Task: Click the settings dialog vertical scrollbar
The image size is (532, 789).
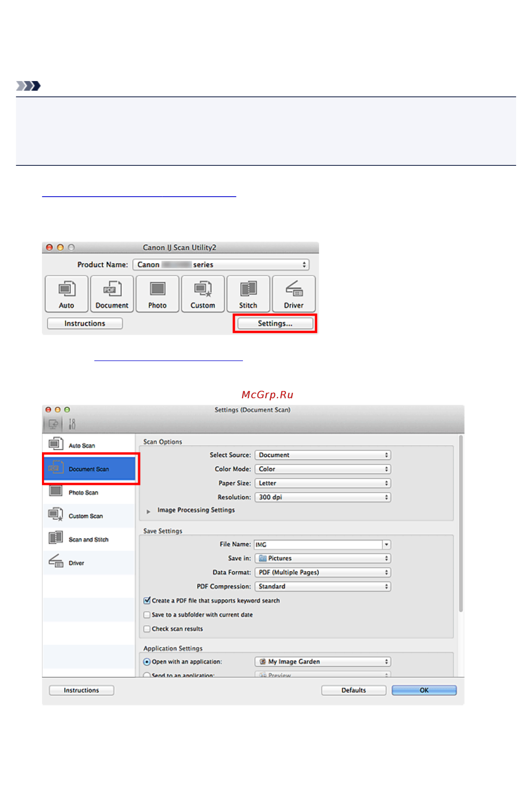Action: [460, 524]
